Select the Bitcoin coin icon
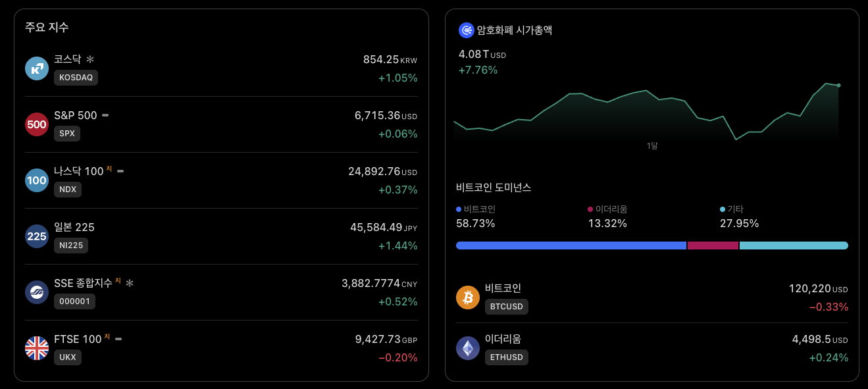 468,298
